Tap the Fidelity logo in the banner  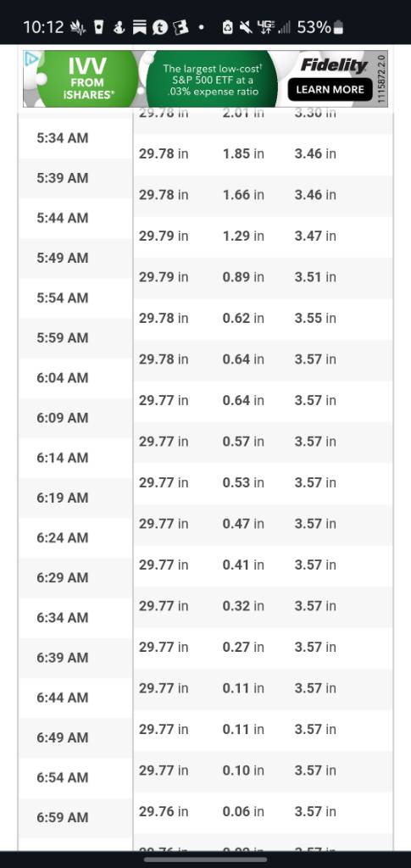tap(334, 65)
